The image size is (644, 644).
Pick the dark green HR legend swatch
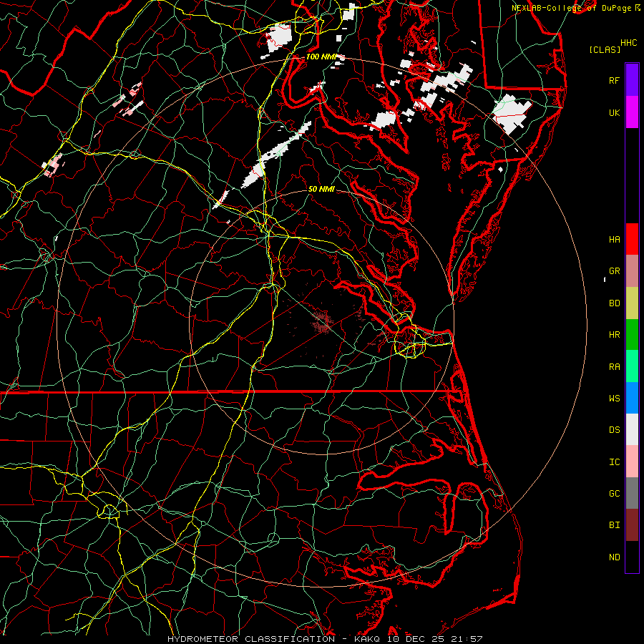coord(632,335)
